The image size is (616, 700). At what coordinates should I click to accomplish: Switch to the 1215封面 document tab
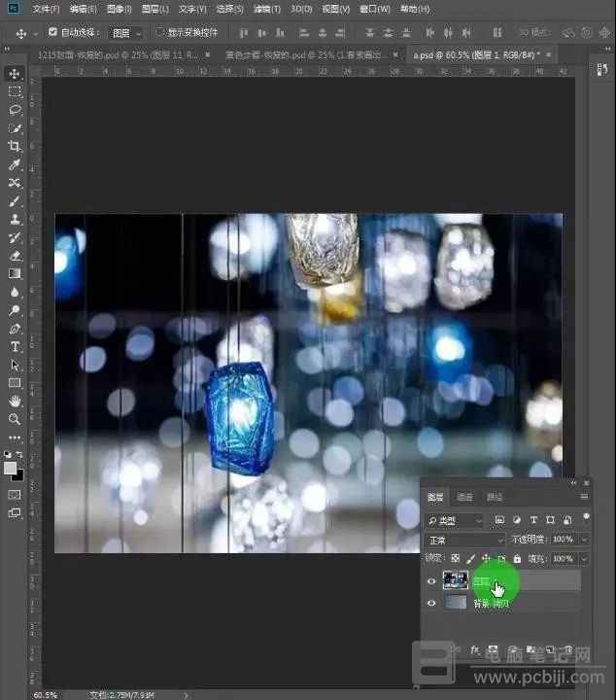118,54
